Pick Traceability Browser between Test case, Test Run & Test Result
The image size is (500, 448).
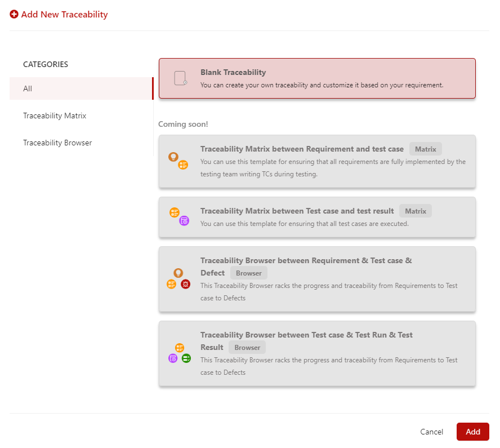[317, 353]
